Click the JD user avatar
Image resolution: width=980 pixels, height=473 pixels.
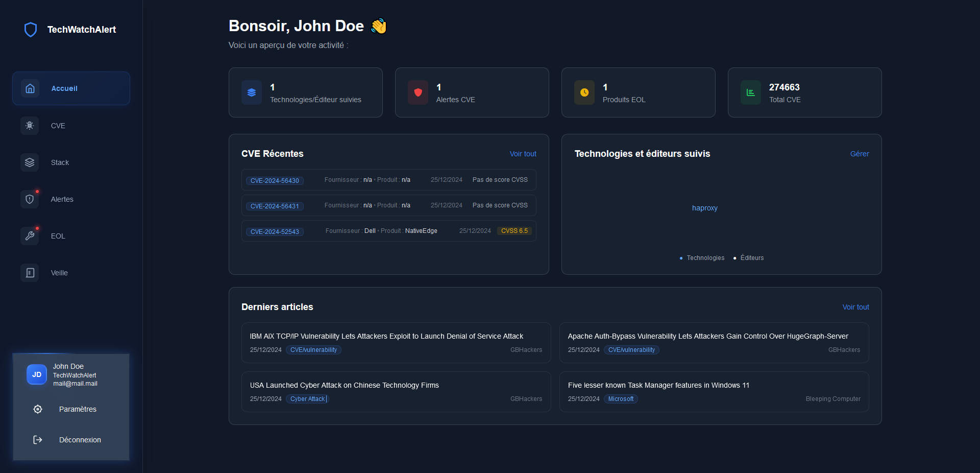coord(37,374)
